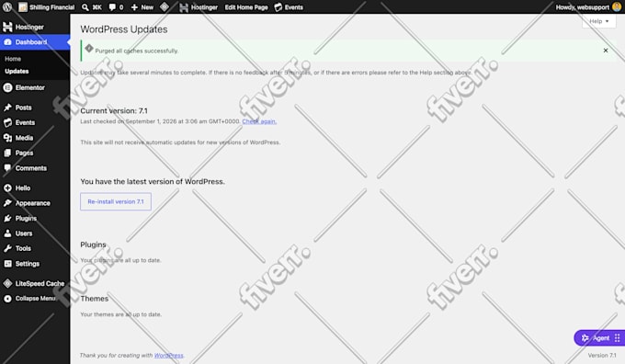This screenshot has width=625, height=364.
Task: Open the WordPress footer link
Action: (168, 355)
